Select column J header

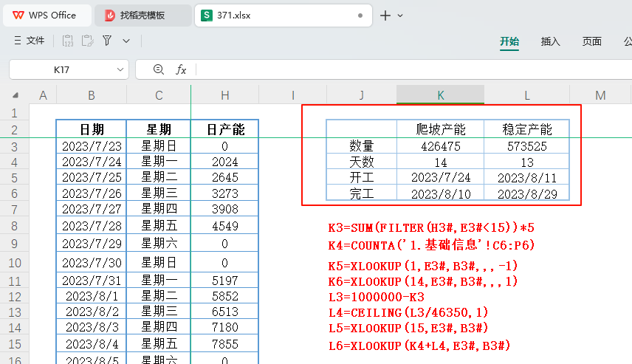pyautogui.click(x=362, y=95)
